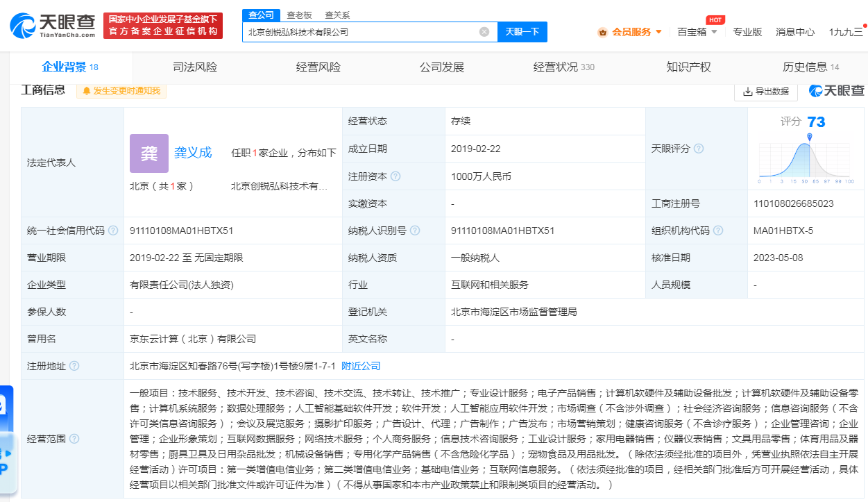Click help icon next to 统一社会信用代码
Image resolution: width=868 pixels, height=502 pixels.
[x=113, y=231]
